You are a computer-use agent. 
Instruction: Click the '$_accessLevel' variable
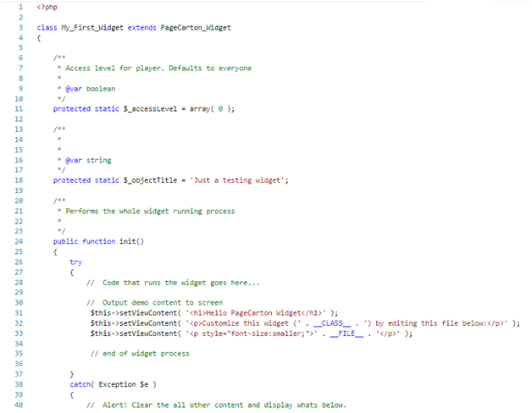(150, 109)
